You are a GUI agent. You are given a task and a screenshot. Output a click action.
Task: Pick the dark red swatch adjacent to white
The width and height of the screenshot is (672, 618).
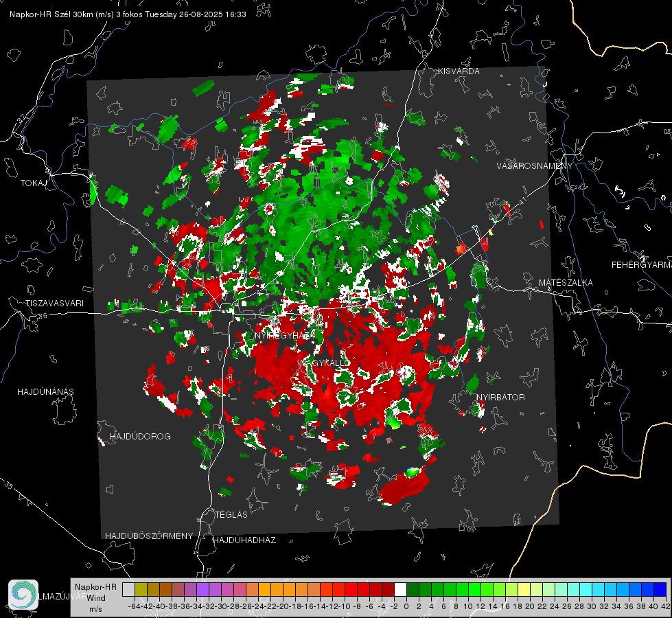388,590
